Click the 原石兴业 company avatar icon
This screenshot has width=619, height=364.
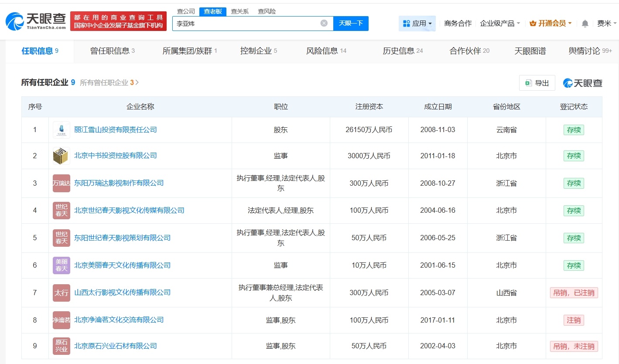tap(62, 346)
